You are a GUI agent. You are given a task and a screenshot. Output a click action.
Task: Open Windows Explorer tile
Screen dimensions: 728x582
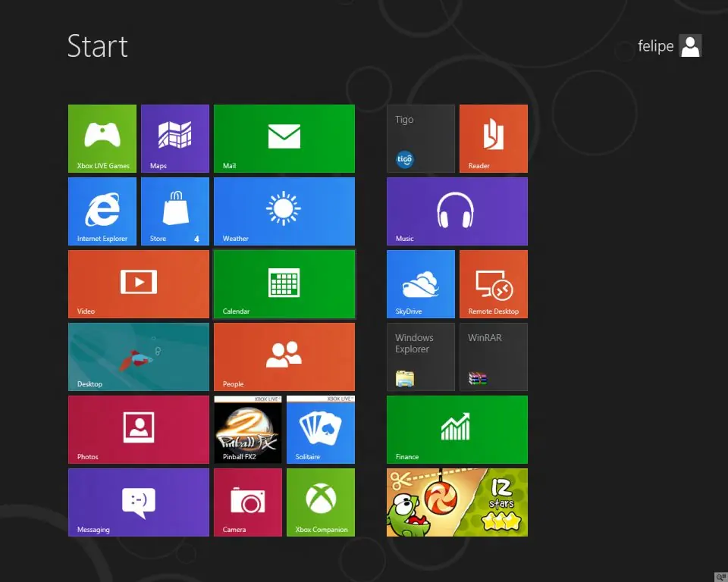(x=421, y=357)
